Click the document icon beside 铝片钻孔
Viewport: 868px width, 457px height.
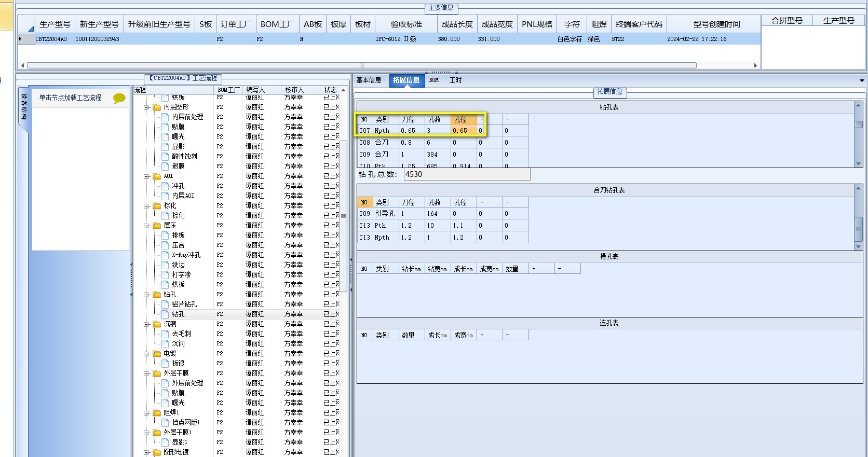click(x=165, y=304)
